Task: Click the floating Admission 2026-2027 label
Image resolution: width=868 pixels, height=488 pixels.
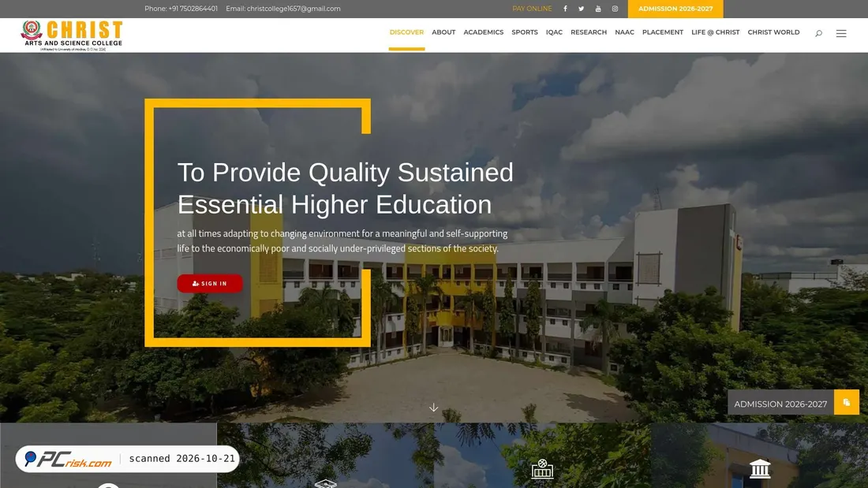Action: coord(780,404)
